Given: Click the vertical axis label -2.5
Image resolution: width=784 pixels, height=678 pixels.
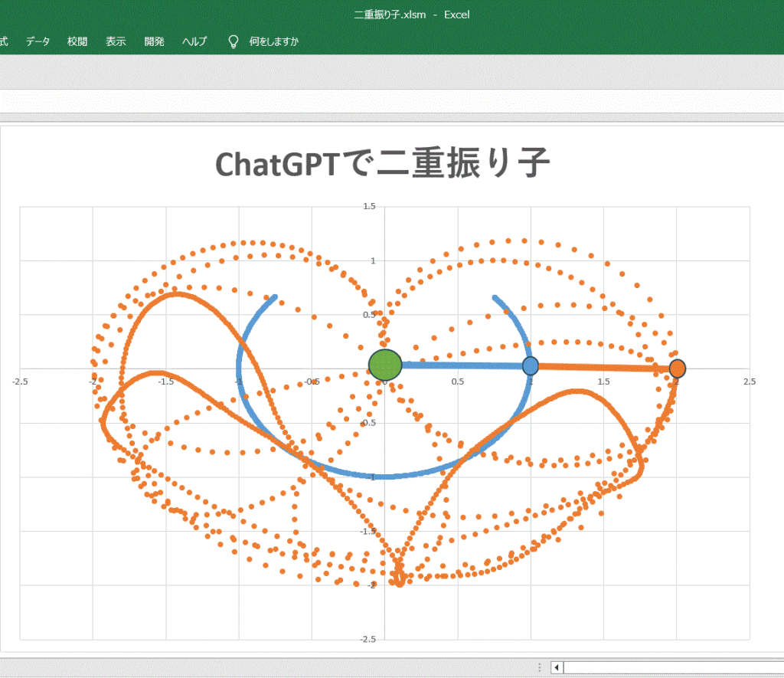Looking at the screenshot, I should (368, 639).
